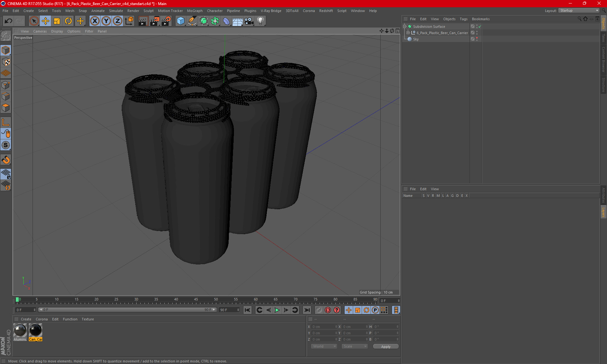Switch to Points mode
The image size is (607, 364).
tap(6, 85)
